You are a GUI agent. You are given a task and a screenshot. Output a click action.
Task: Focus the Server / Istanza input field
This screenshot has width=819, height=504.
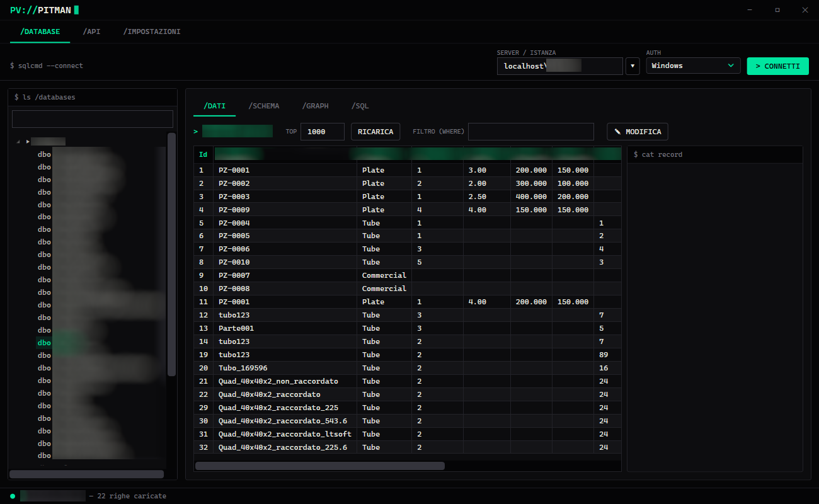point(559,66)
